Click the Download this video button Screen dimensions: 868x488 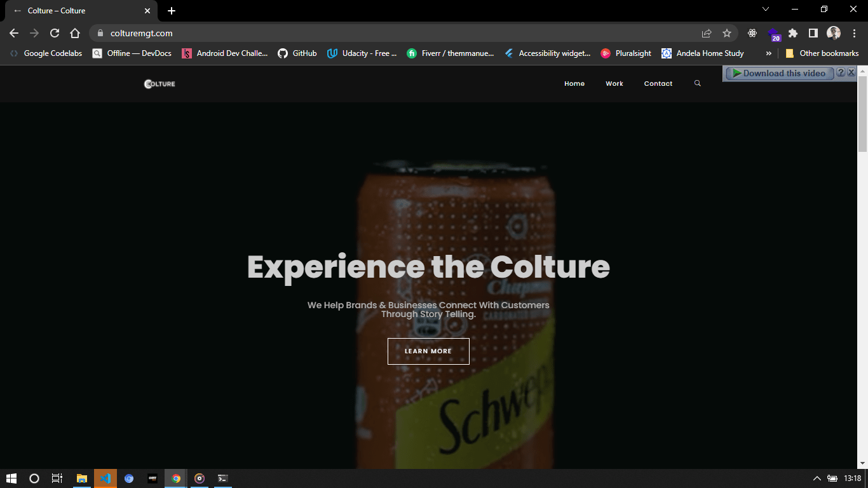coord(779,73)
